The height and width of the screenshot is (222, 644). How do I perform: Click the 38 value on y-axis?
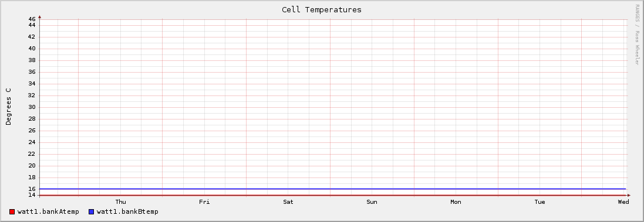[x=32, y=60]
